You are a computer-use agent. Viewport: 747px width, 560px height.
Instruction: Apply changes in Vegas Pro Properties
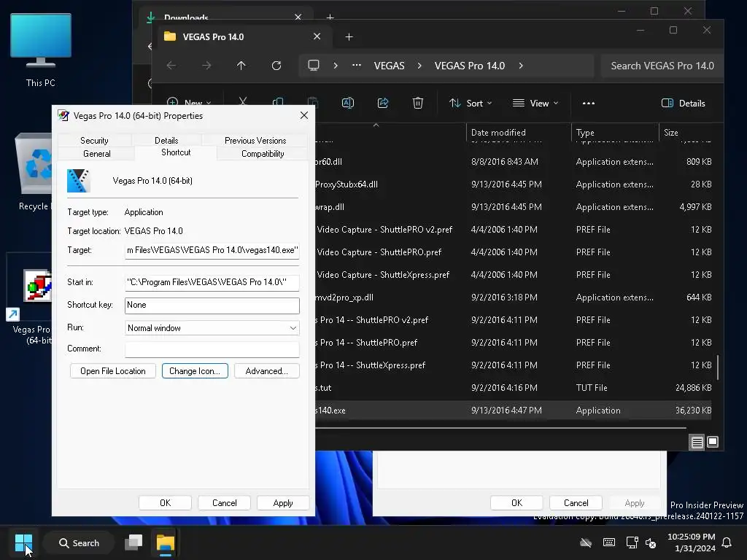283,503
